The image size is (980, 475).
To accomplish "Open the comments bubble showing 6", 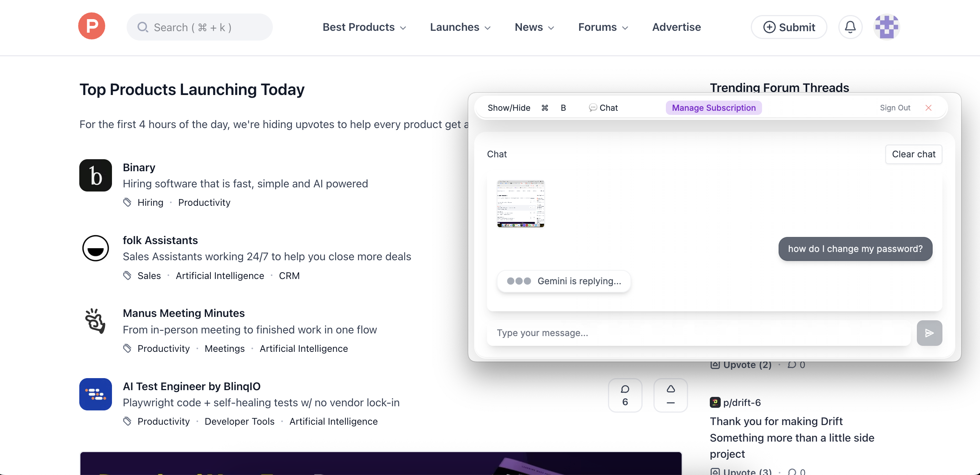I will coord(625,395).
